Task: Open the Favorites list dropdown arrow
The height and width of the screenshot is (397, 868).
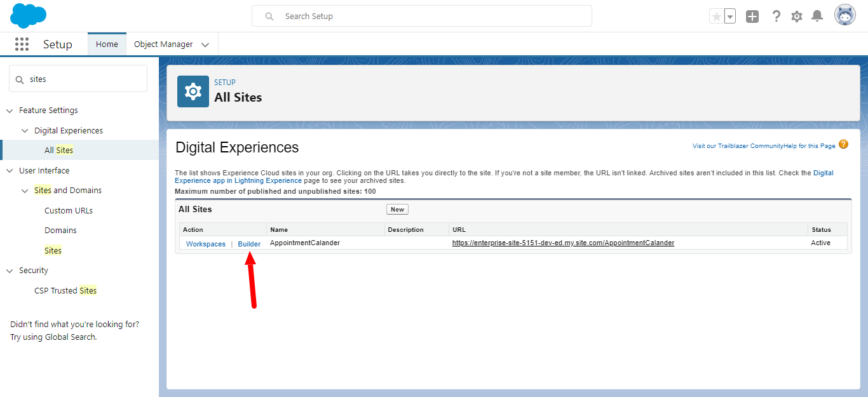Action: [730, 17]
